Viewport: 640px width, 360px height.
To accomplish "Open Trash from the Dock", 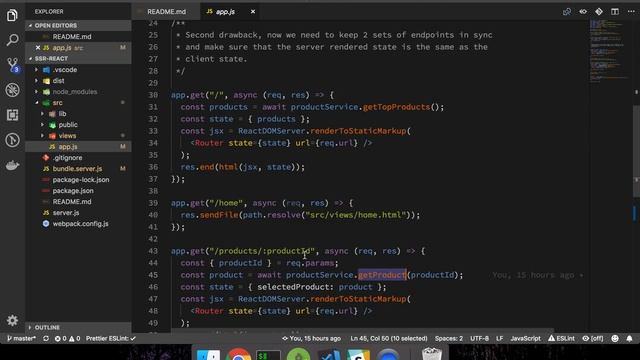I will (x=431, y=353).
